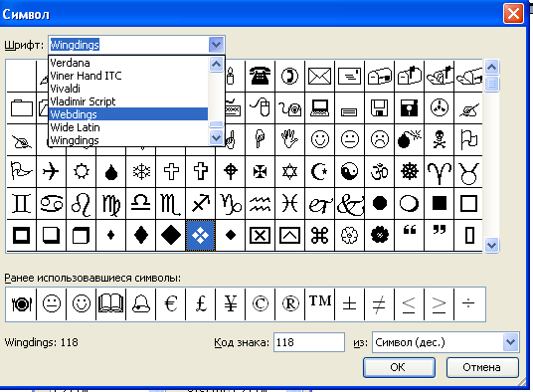Viewport: 533px width, 392px height.
Task: Insert recently used euro sign
Action: pos(171,303)
